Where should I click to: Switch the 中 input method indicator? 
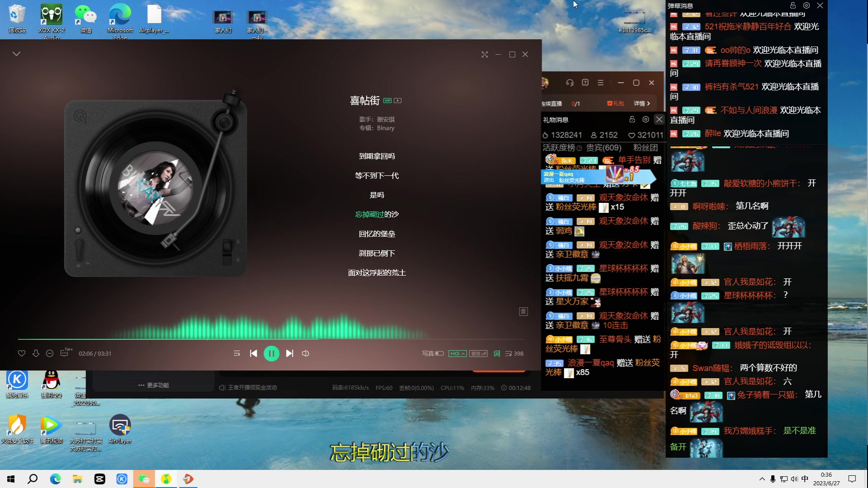point(805,479)
